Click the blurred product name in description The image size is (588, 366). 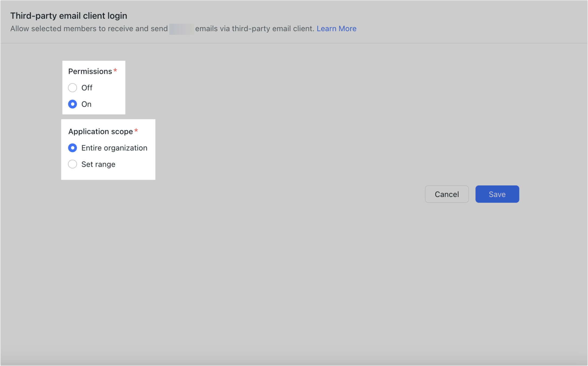coord(181,29)
